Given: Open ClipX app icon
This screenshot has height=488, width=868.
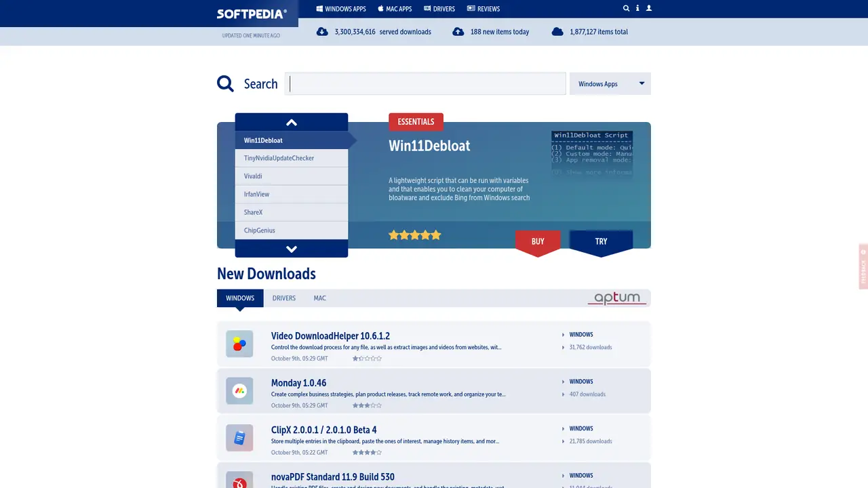Looking at the screenshot, I should [239, 438].
